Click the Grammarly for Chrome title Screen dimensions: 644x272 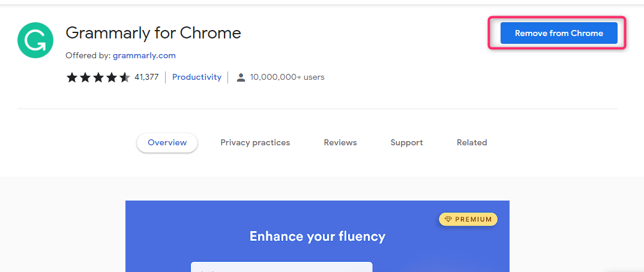(153, 33)
